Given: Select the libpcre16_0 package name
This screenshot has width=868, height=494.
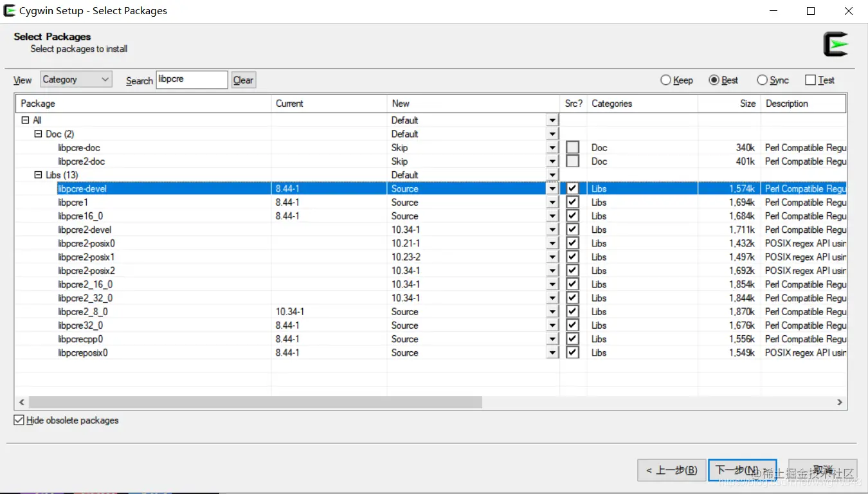Looking at the screenshot, I should click(80, 216).
